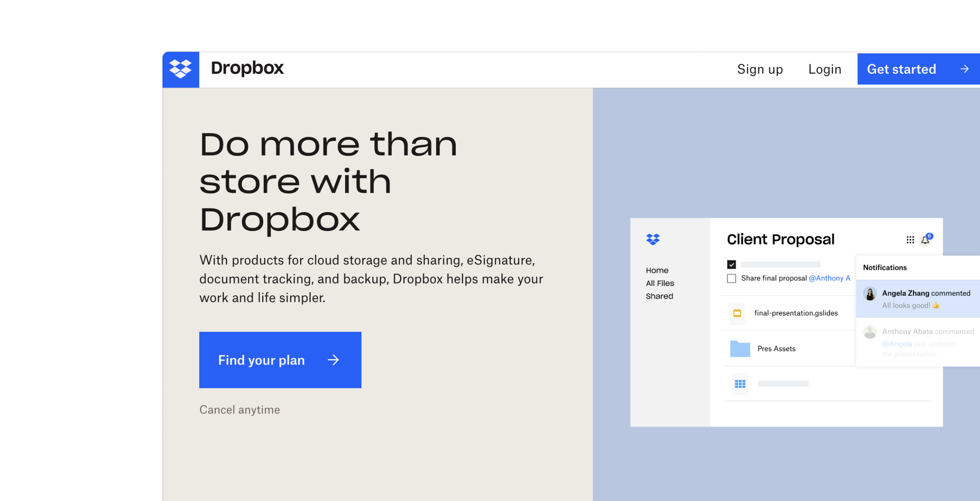Click the Sign up link

click(760, 69)
